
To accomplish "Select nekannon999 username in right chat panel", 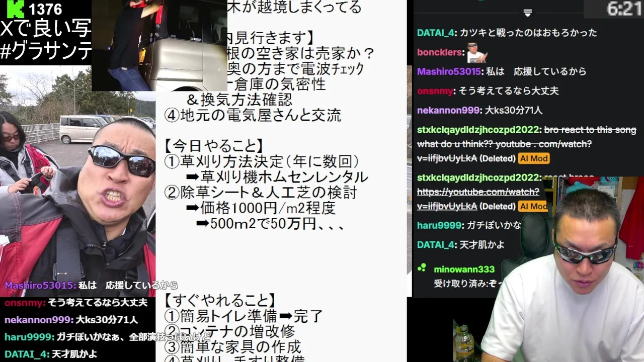I will [x=448, y=110].
